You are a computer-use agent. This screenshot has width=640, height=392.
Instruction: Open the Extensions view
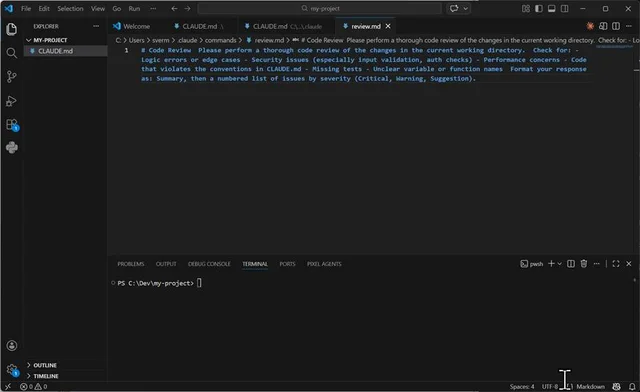[12, 125]
